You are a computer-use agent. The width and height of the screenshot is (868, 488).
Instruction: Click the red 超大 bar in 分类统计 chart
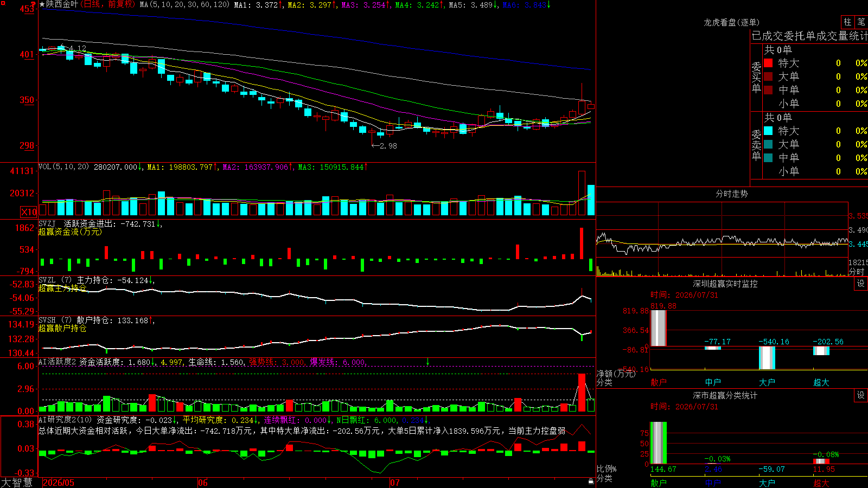[x=821, y=461]
